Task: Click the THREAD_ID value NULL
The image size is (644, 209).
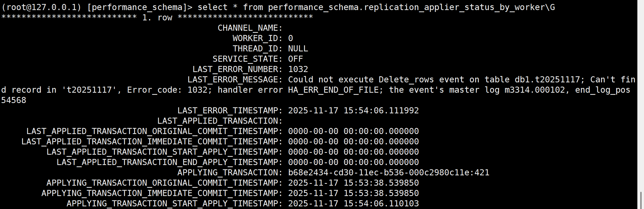Action: coord(298,48)
